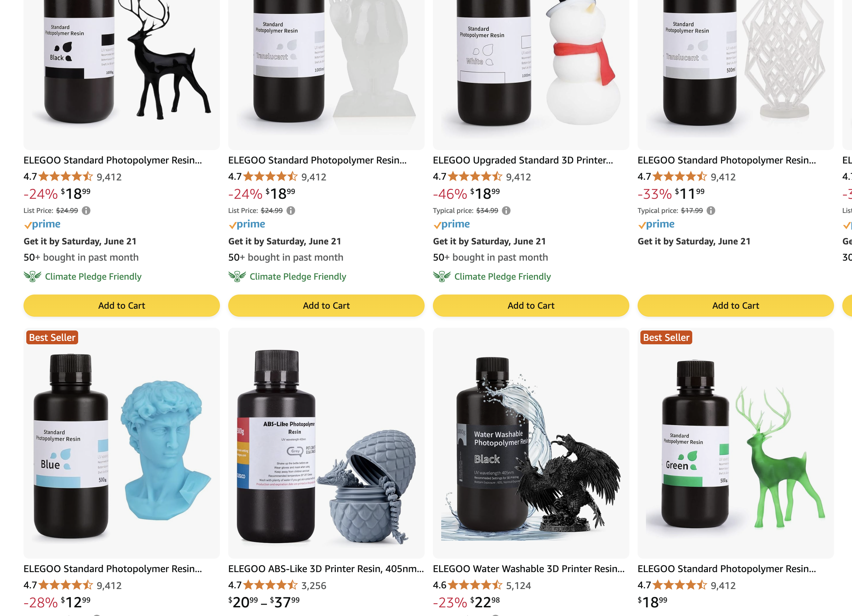Open Climate Pledge Friendly link under black resin
This screenshot has width=852, height=616.
click(93, 277)
